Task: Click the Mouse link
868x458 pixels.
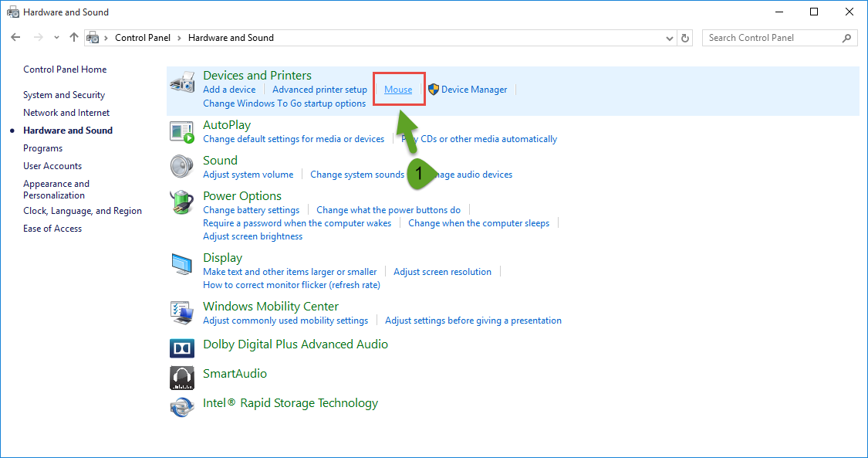Action: point(398,89)
